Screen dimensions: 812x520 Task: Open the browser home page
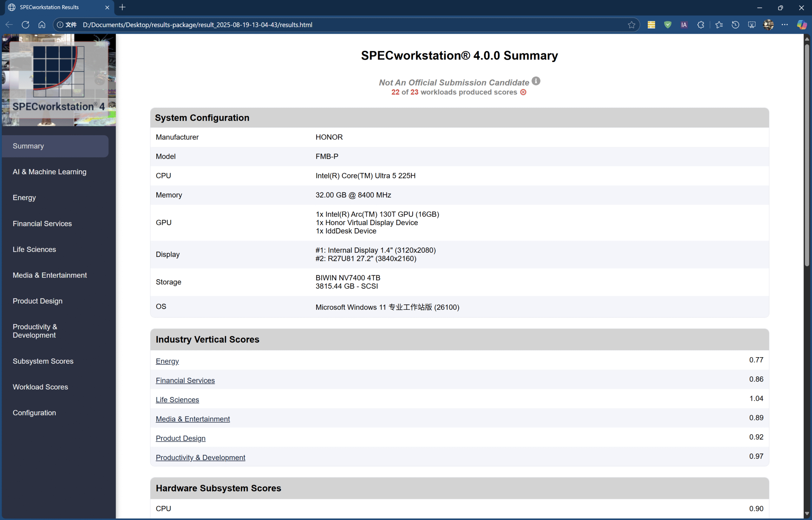pos(42,25)
